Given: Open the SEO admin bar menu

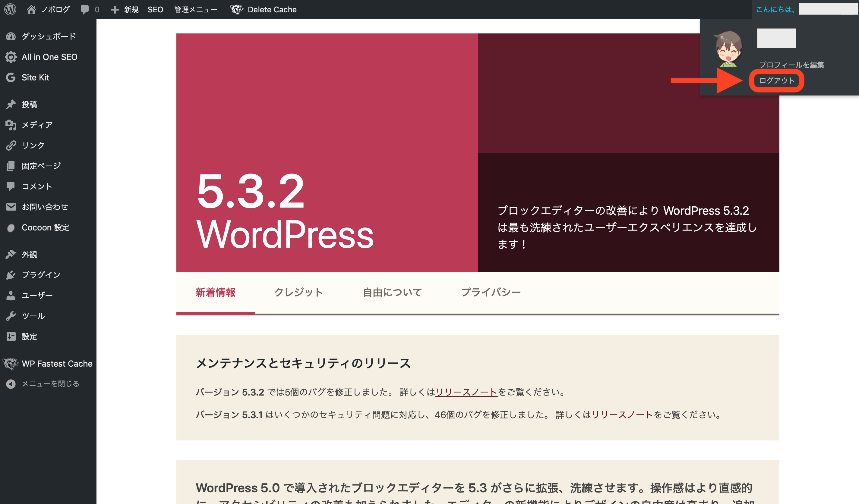Looking at the screenshot, I should tap(156, 10).
